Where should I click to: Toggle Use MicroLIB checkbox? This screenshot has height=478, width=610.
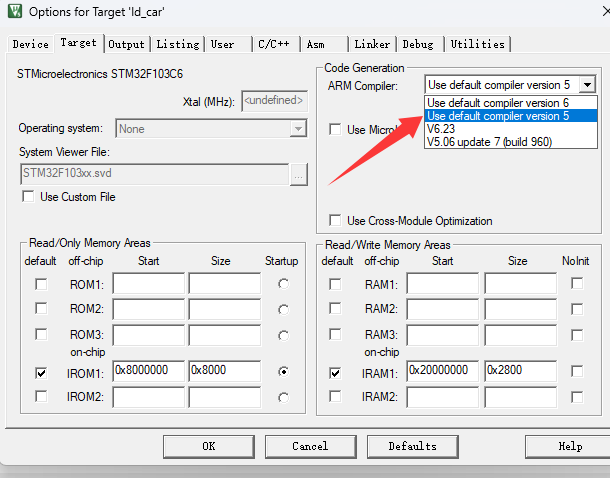pos(335,129)
